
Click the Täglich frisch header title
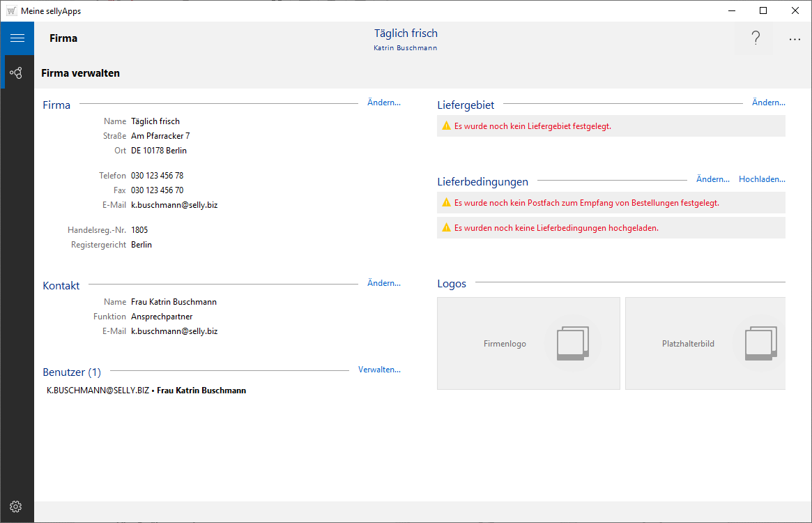(406, 33)
